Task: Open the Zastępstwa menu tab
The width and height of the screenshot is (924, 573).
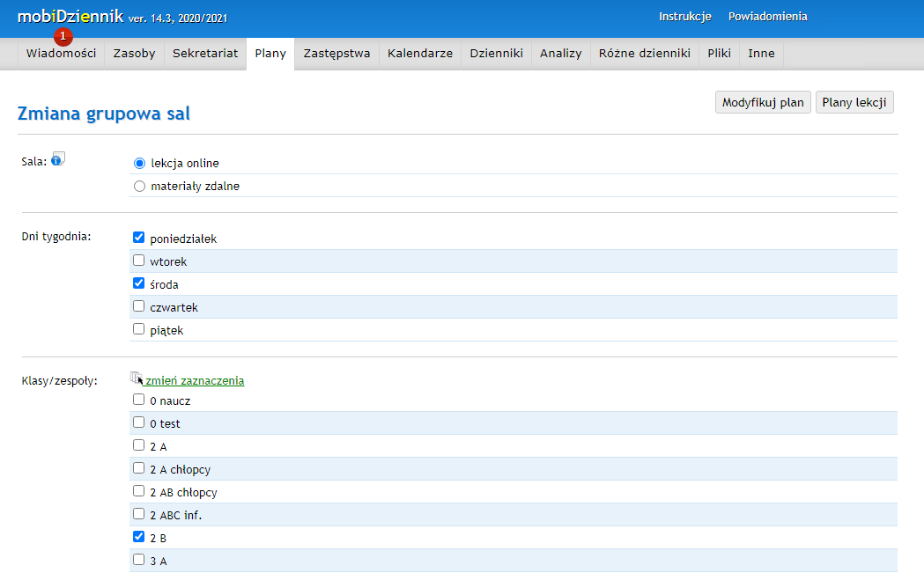Action: [336, 54]
